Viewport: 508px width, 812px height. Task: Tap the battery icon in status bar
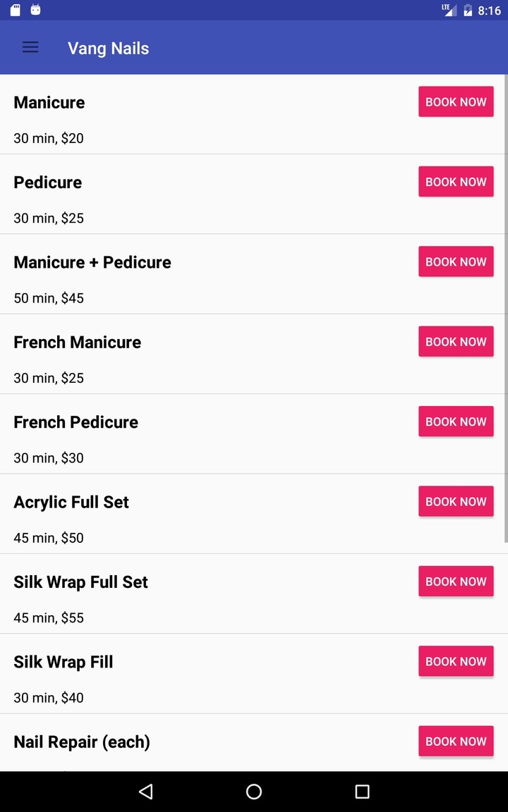tap(467, 10)
